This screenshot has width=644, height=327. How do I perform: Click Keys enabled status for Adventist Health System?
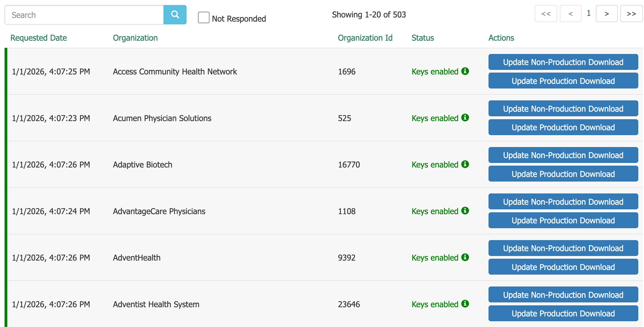click(x=435, y=304)
